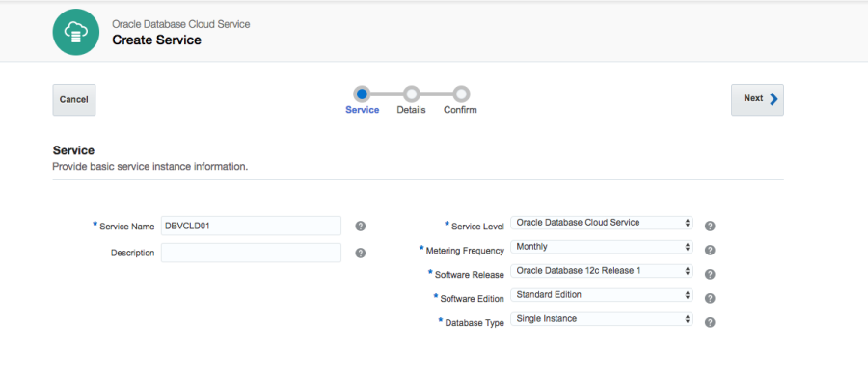Click the Oracle Database Cloud Service logo icon
This screenshot has width=868, height=374.
[76, 33]
